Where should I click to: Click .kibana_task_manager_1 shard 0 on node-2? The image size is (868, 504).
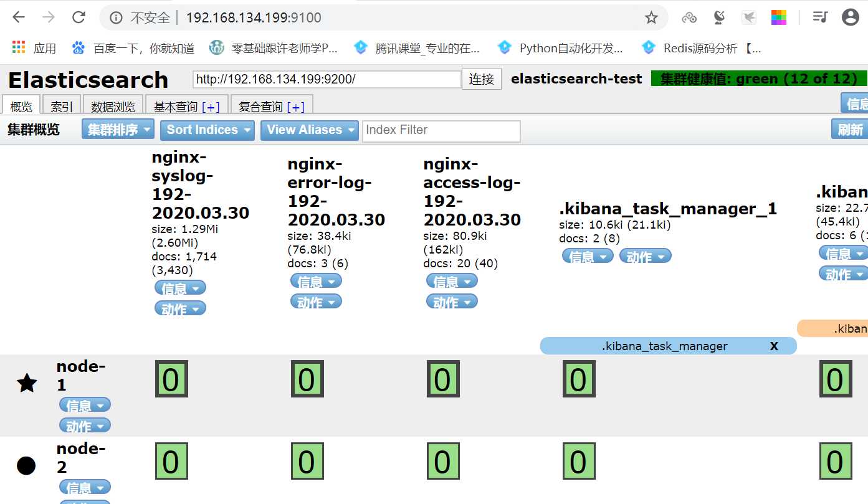(x=579, y=461)
